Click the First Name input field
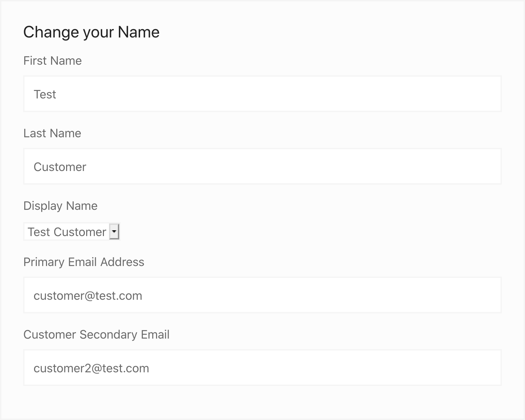This screenshot has height=420, width=525. click(262, 94)
